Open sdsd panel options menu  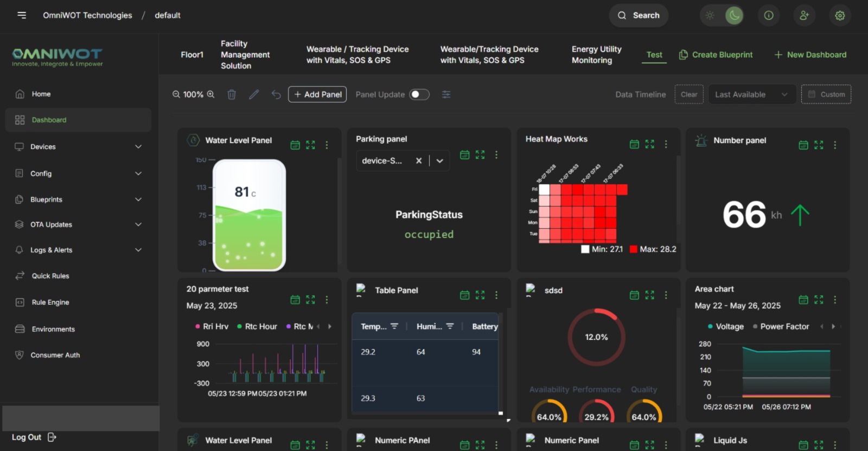(x=666, y=295)
